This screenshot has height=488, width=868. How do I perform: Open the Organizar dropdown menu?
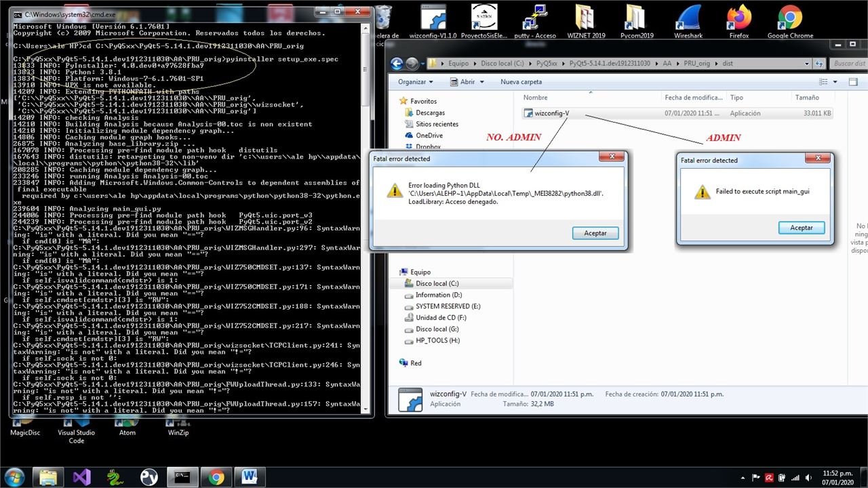(x=416, y=81)
